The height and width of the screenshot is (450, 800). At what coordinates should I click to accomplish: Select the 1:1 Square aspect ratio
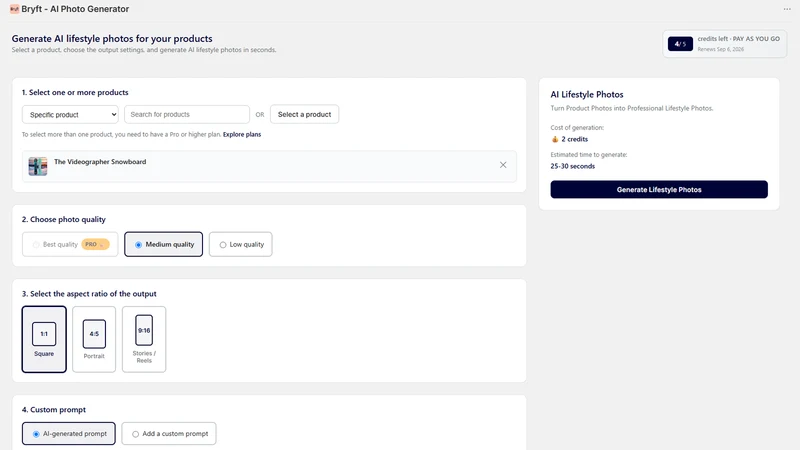(44, 339)
